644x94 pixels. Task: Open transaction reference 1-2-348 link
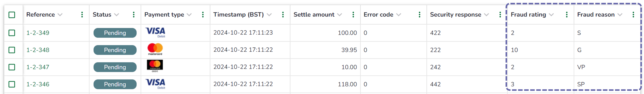point(38,50)
